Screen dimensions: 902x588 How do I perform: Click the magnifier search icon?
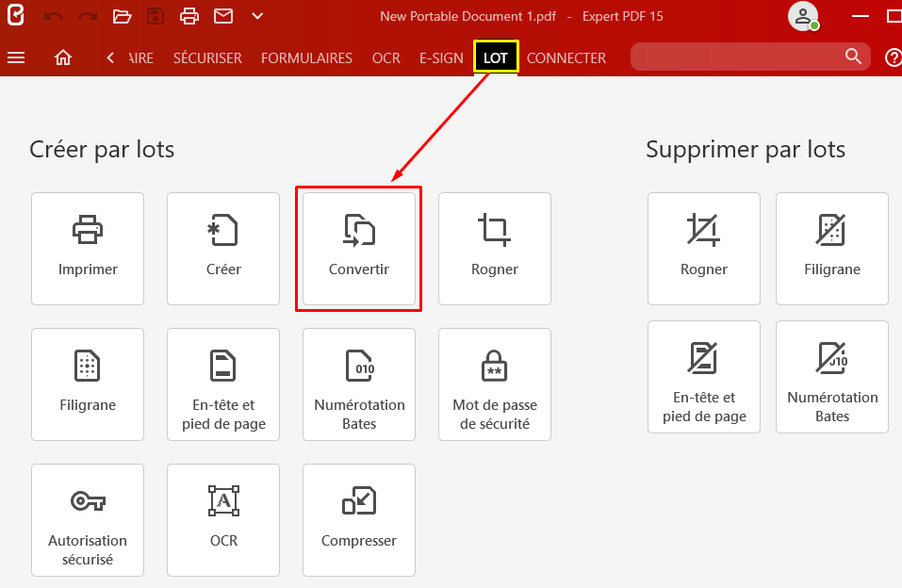[854, 57]
